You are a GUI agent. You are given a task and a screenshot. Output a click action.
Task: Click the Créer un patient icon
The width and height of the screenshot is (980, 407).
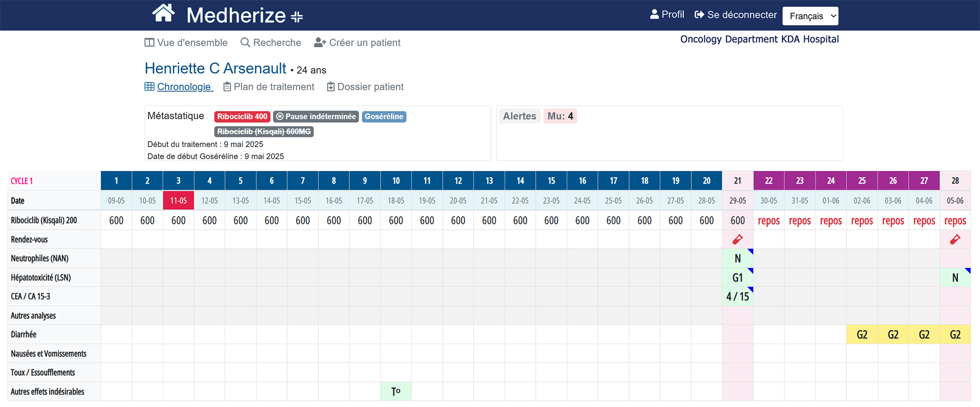(320, 43)
